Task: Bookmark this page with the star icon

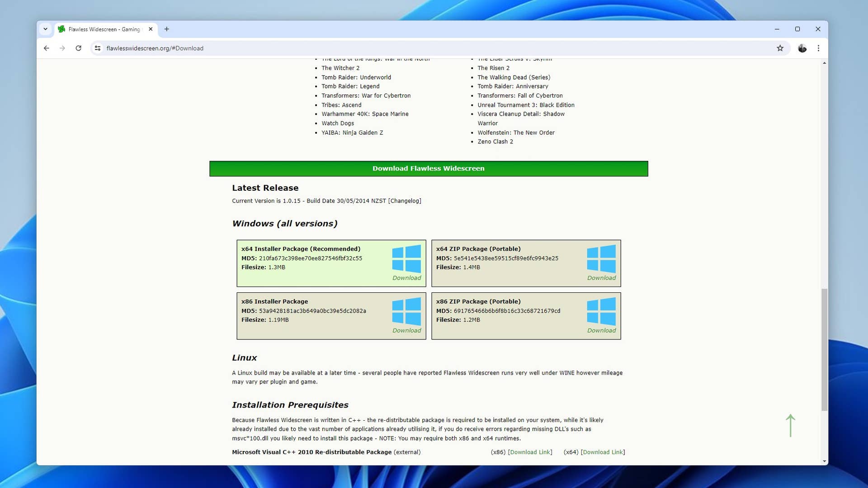Action: pyautogui.click(x=780, y=48)
